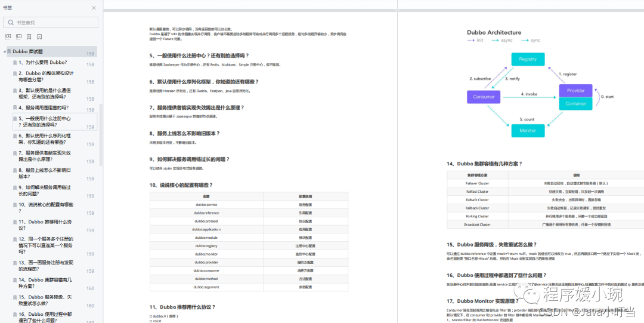This screenshot has height=323, width=644.
Task: Click the Failback Cluster table cell
Action: point(477,208)
